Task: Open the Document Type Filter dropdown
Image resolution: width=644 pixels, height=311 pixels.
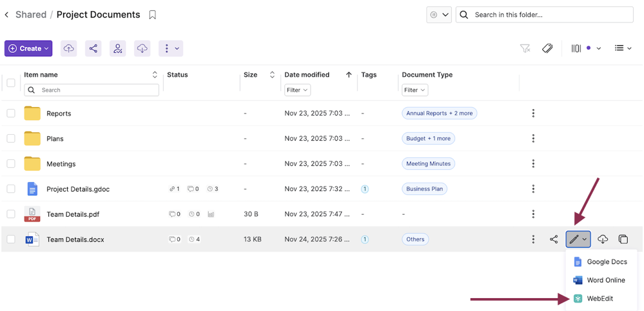Action: click(415, 90)
